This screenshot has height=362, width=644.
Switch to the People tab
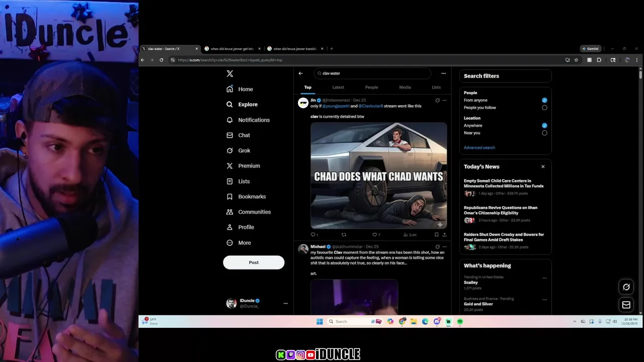pos(371,87)
